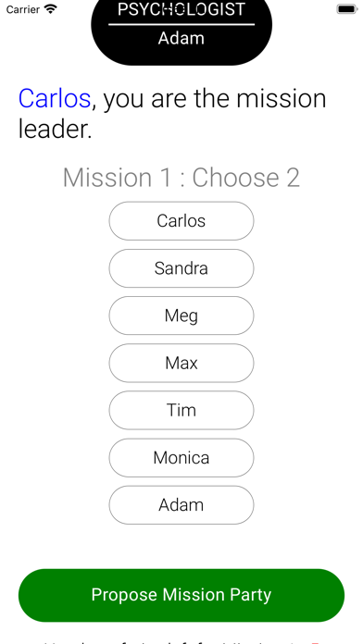Screen dimensions: 363x644
Task: Tap the Carrier label in status bar
Action: [x=22, y=9]
